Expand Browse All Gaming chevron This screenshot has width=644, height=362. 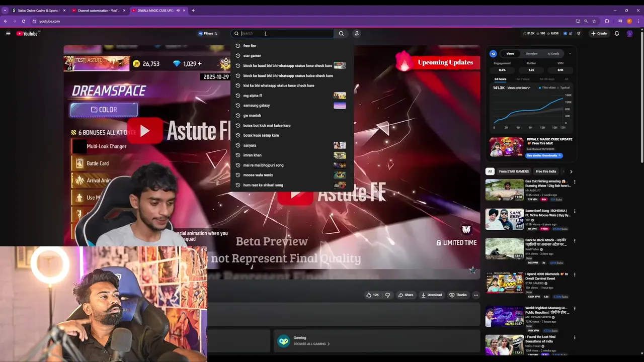[329, 344]
